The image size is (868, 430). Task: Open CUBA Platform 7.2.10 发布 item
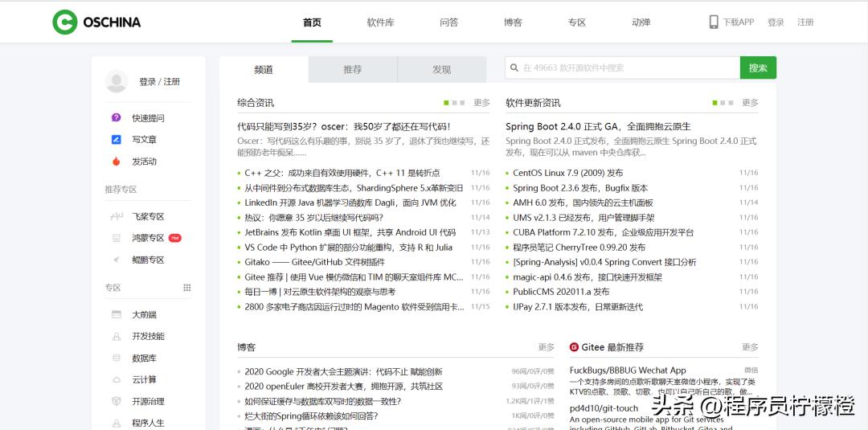coord(604,232)
